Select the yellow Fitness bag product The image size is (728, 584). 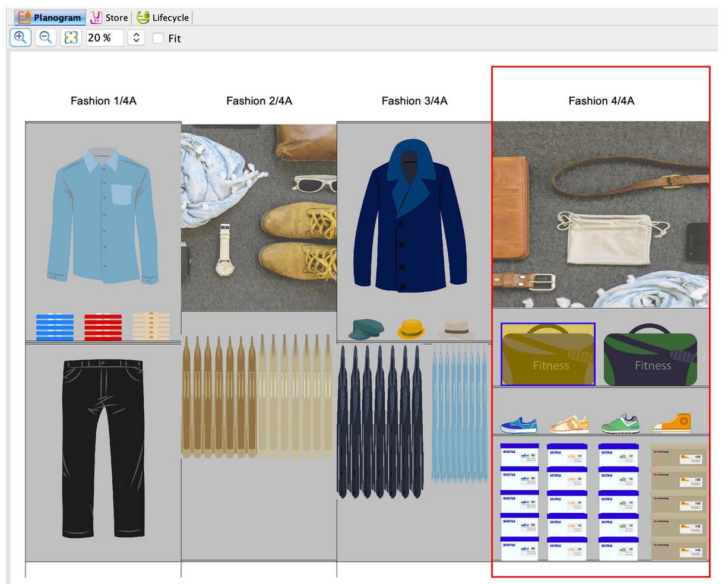tap(547, 354)
